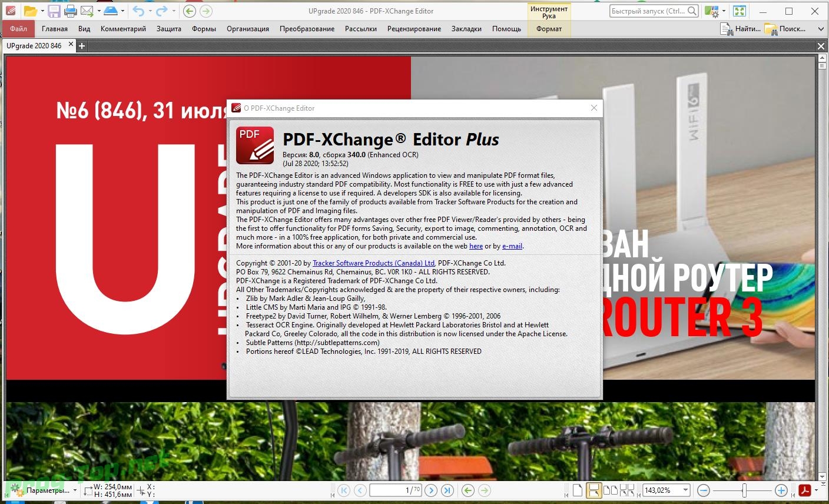
Task: Expand the ribbon collapse chevron at right
Action: tap(821, 28)
